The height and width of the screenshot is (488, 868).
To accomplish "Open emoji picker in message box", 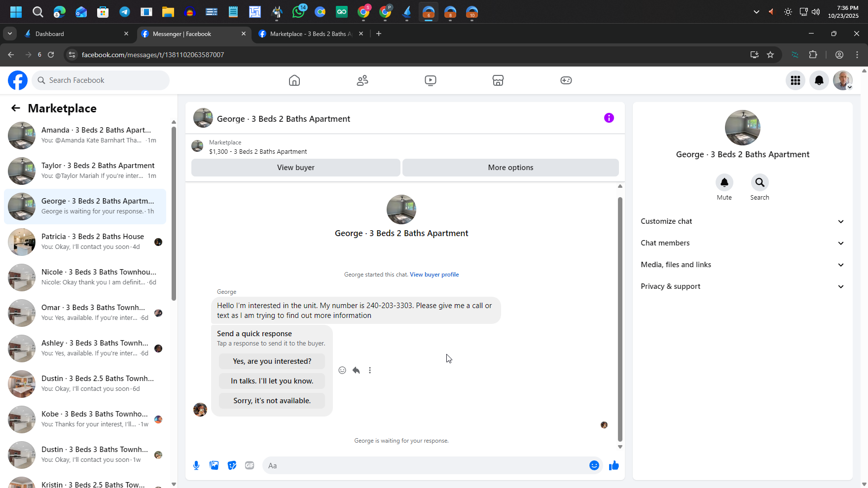I will 594,465.
